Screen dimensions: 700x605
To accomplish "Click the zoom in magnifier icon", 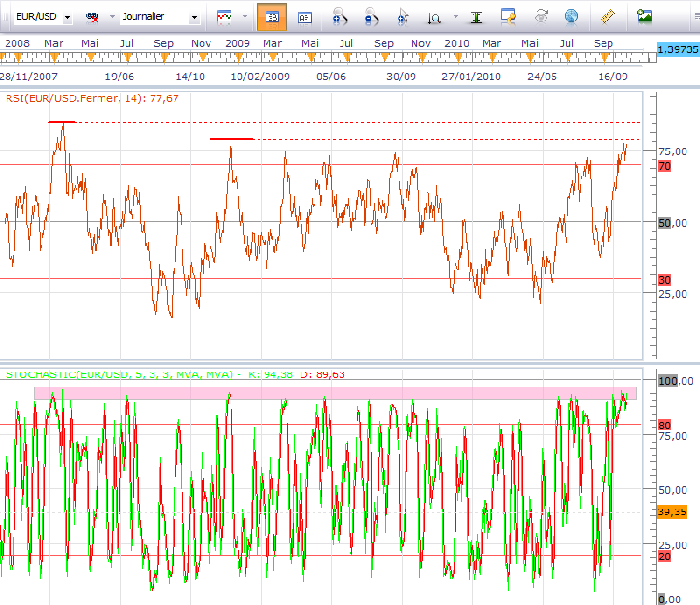I will (x=341, y=17).
